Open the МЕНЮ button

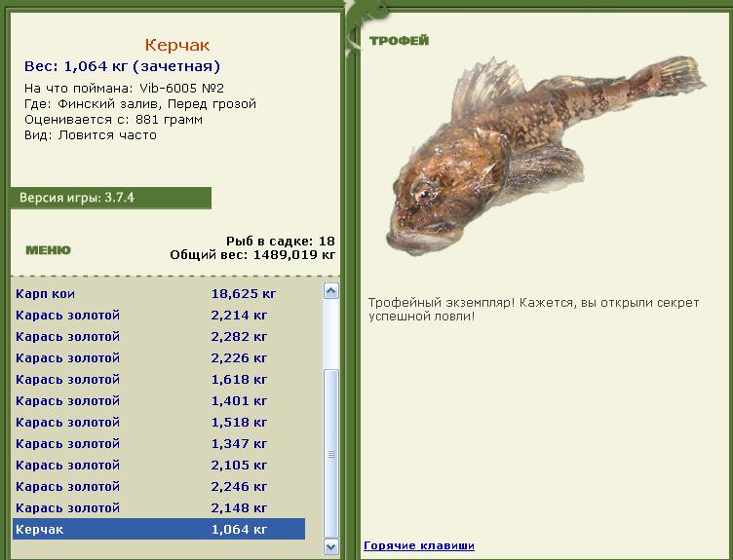[48, 250]
